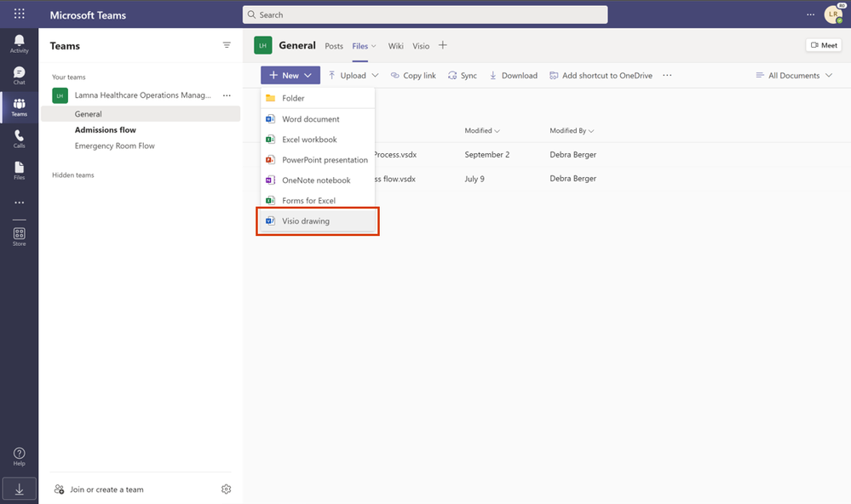Click the Meet button
This screenshot has height=504, width=851.
[822, 44]
